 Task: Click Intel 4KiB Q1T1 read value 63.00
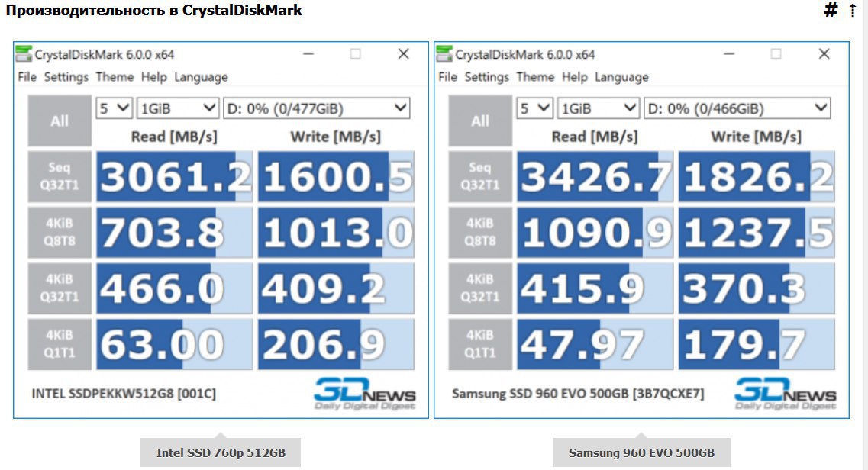coord(174,344)
